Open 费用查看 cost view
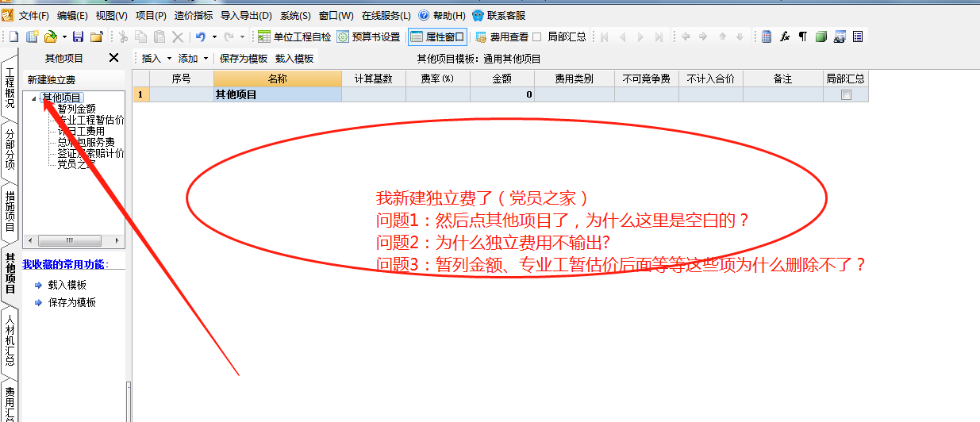Image resolution: width=980 pixels, height=422 pixels. 502,36
